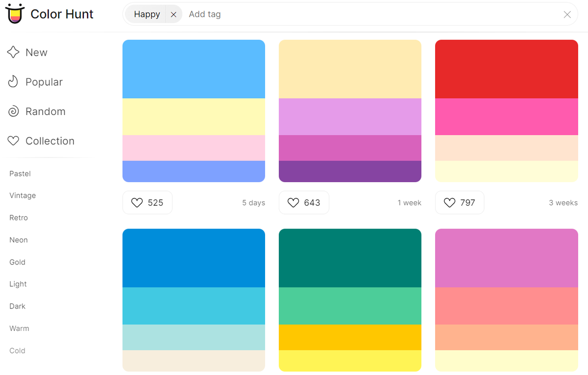Image resolution: width=588 pixels, height=375 pixels.
Task: Filter by the Light tag
Action: 18,284
